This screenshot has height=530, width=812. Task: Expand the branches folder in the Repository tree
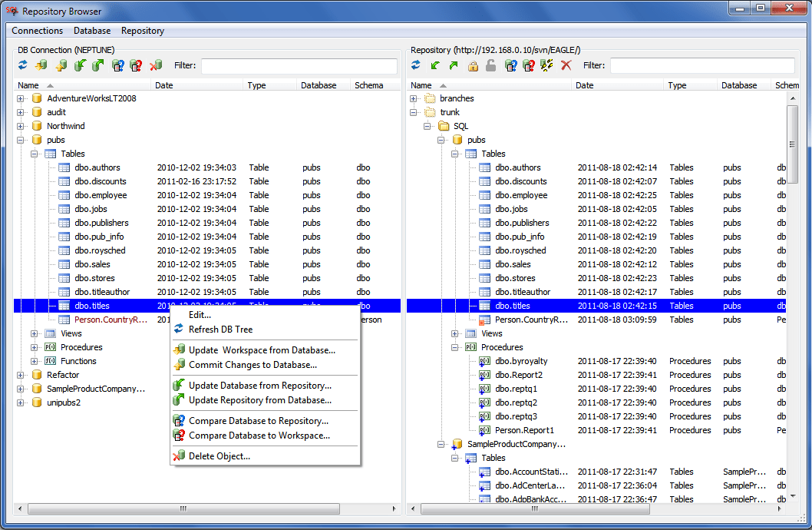pos(414,98)
